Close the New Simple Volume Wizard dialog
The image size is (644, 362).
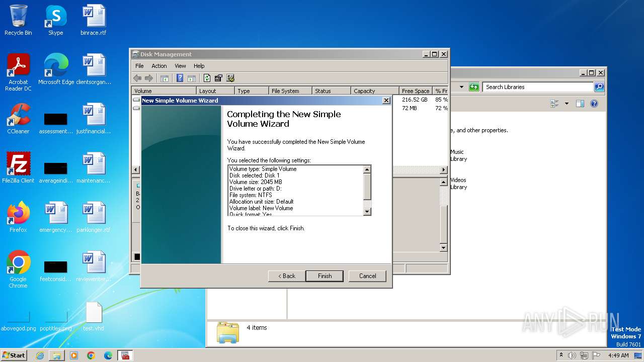tap(386, 101)
